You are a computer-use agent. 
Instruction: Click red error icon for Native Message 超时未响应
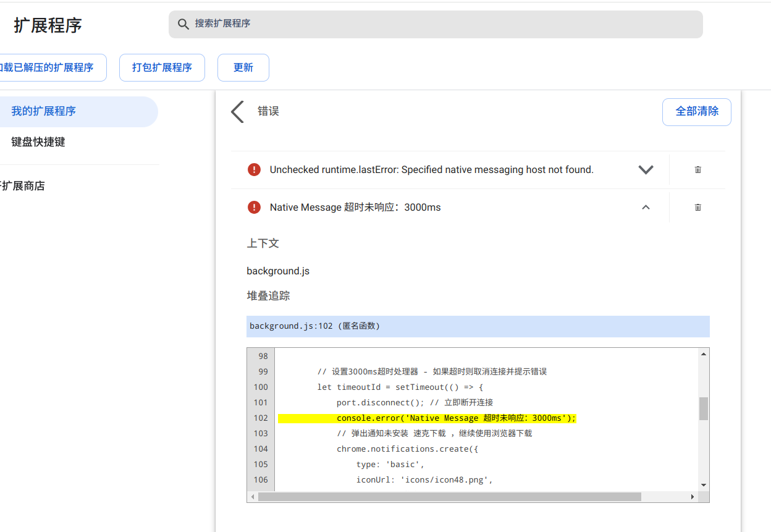tap(254, 207)
